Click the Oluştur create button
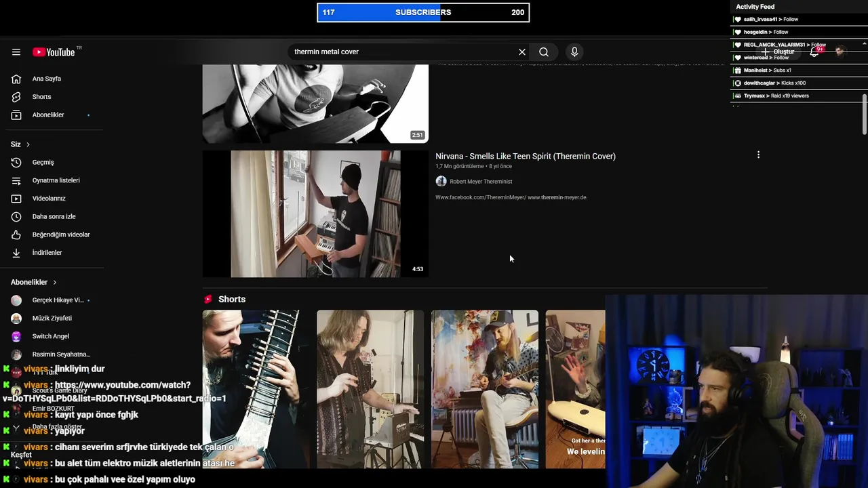 click(x=778, y=52)
